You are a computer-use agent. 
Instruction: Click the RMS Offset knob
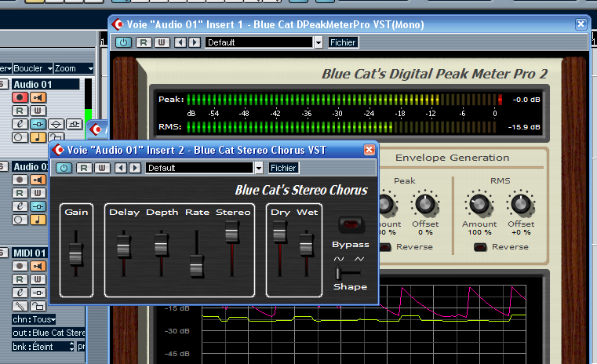pyautogui.click(x=520, y=204)
